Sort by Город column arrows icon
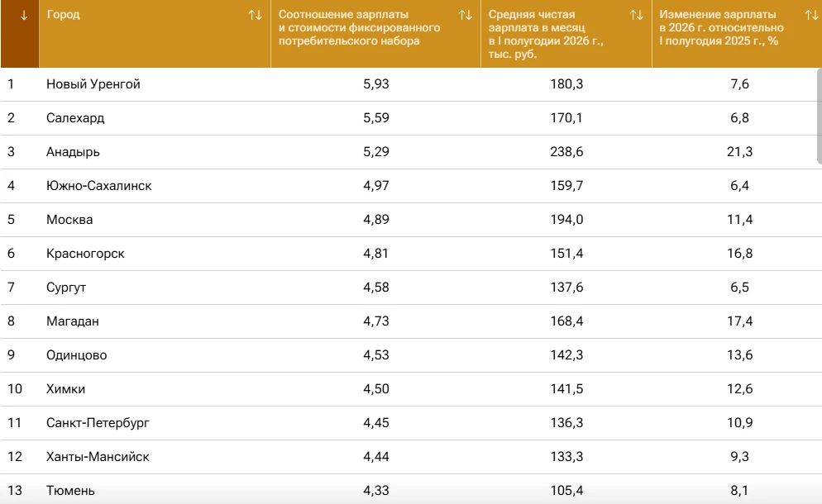Viewport: 822px width, 504px height. tap(256, 15)
